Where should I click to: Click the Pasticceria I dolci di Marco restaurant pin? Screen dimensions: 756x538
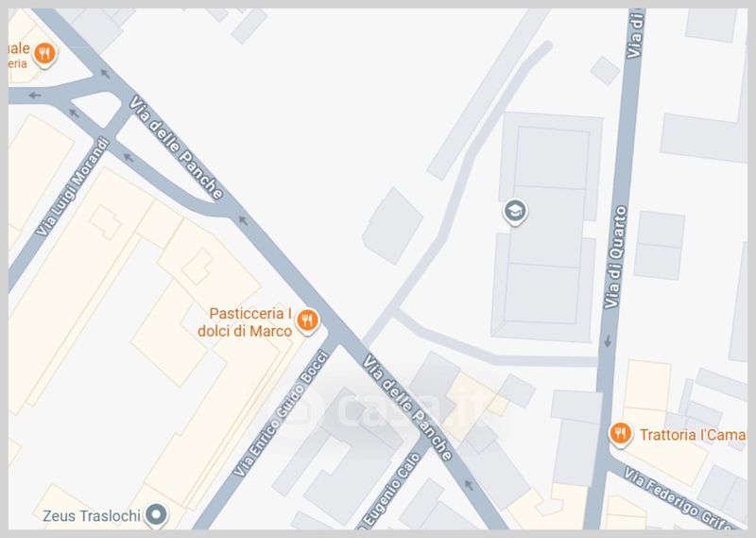[307, 321]
